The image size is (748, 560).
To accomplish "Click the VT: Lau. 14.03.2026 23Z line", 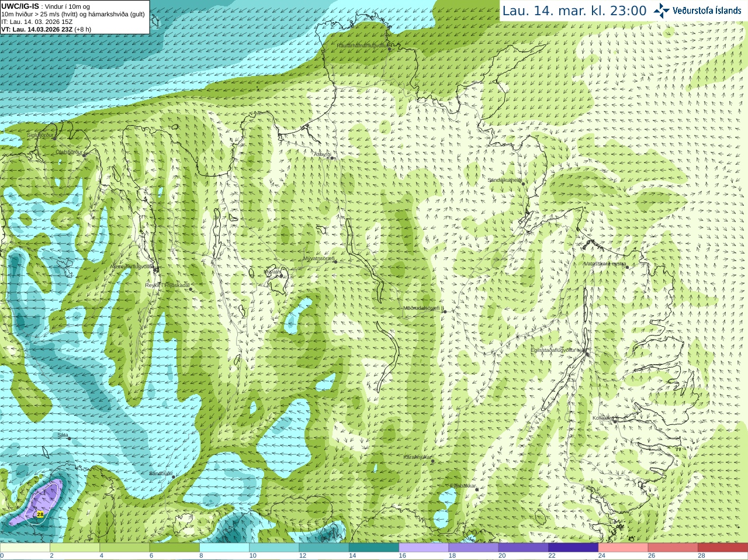I will [46, 29].
